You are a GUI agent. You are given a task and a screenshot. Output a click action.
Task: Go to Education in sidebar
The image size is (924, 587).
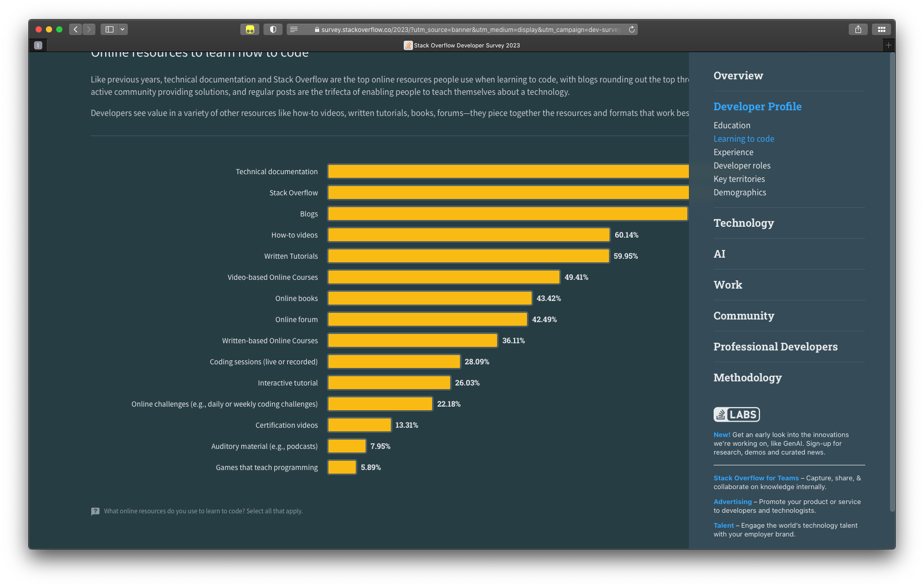click(x=732, y=125)
